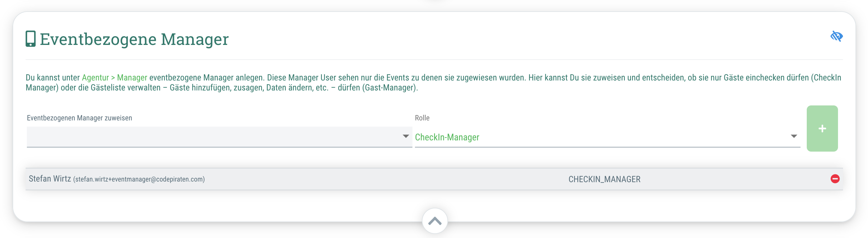The height and width of the screenshot is (238, 868).
Task: Open the Rolle dropdown showing CheckIn-Manager
Action: coord(607,137)
